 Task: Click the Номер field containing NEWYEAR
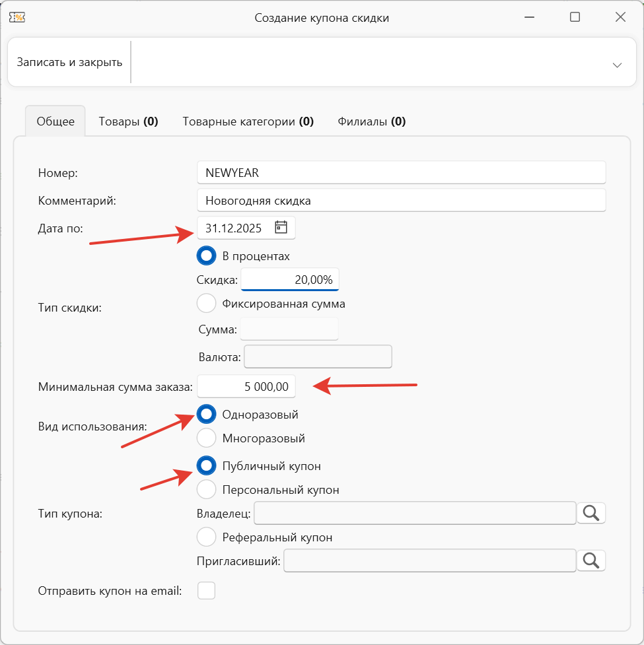click(x=401, y=172)
